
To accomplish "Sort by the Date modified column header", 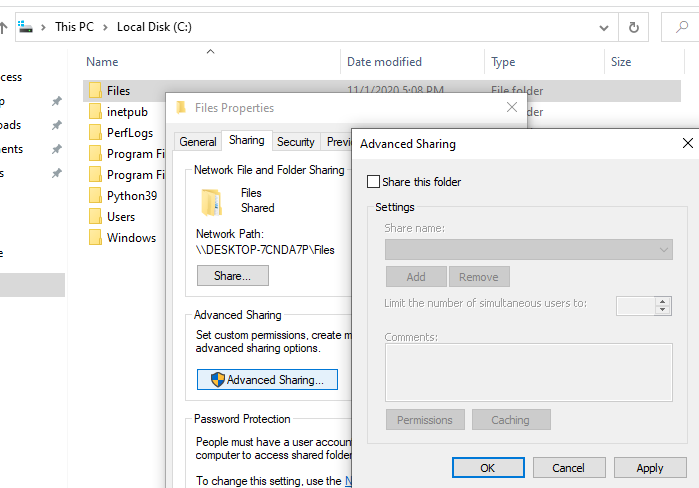I will (x=384, y=62).
